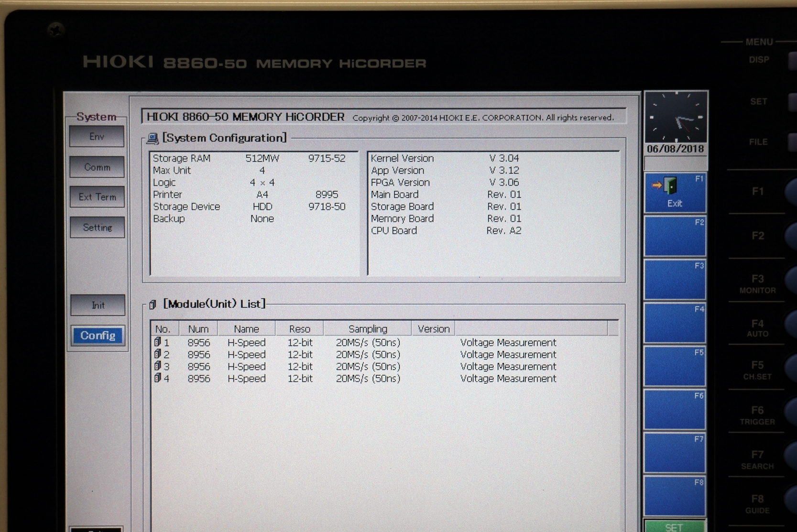Click the Reso column header

point(300,329)
